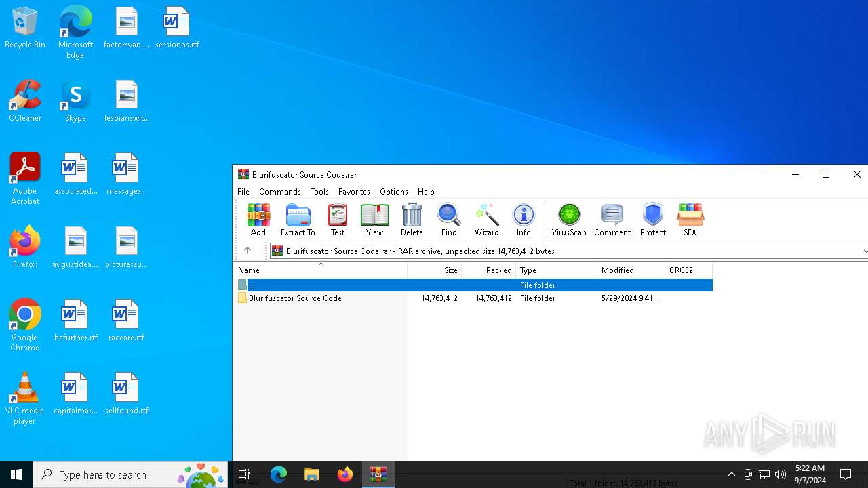Open Recycle Bin desktop icon
Image resolution: width=868 pixels, height=488 pixels.
click(x=25, y=28)
